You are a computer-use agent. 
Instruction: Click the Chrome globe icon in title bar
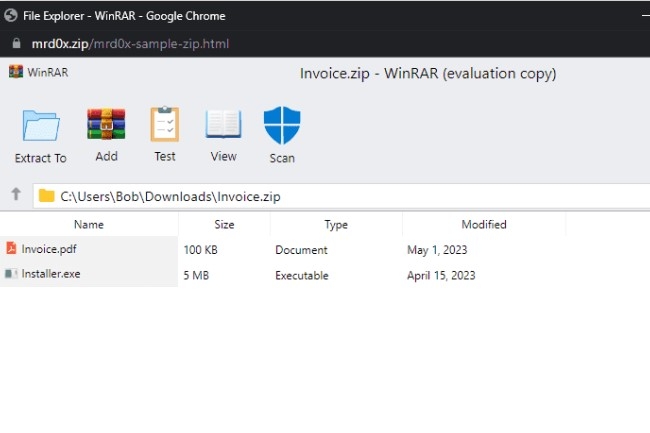coord(11,15)
